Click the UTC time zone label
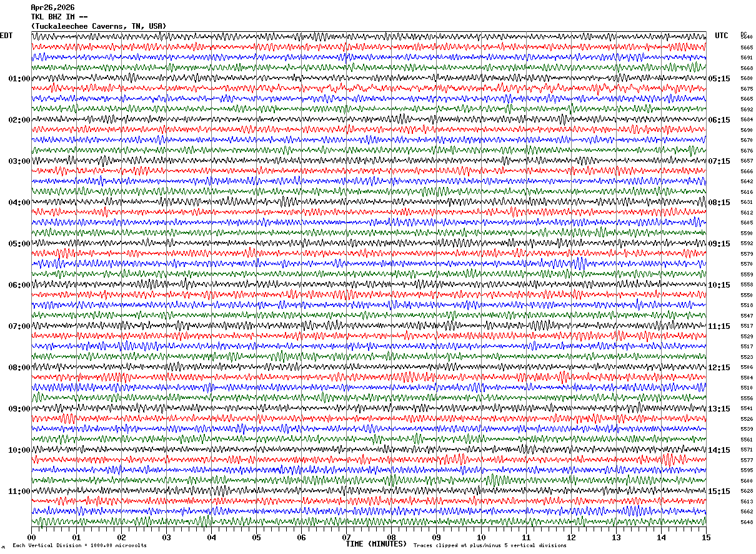The image size is (756, 554). (x=722, y=36)
